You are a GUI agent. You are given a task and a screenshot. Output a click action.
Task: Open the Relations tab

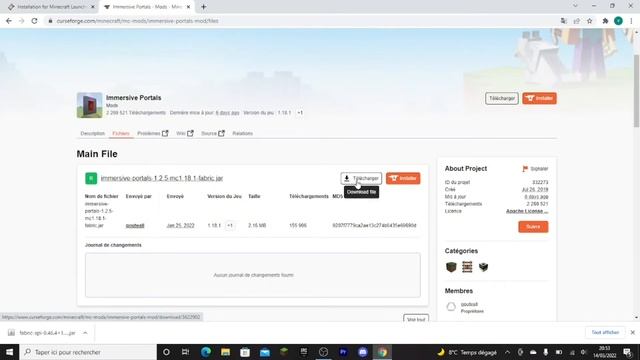(242, 133)
